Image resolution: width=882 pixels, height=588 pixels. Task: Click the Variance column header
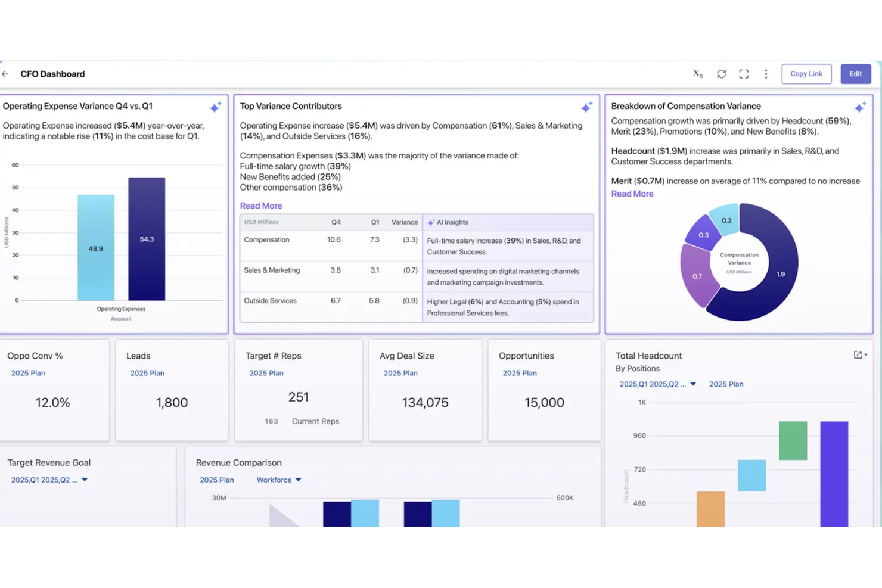404,222
